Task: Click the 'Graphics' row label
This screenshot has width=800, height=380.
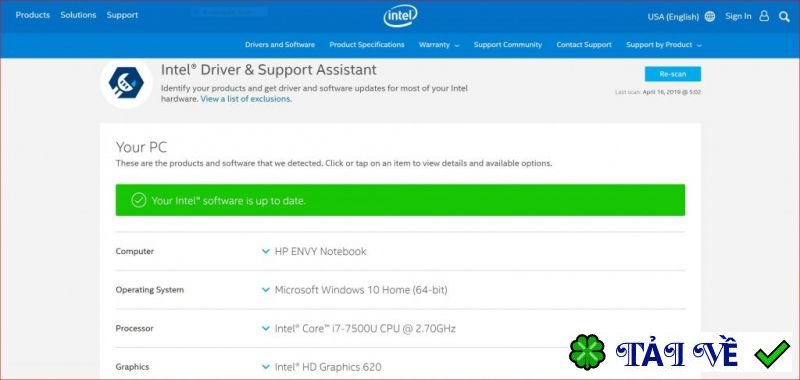Action: coord(132,367)
